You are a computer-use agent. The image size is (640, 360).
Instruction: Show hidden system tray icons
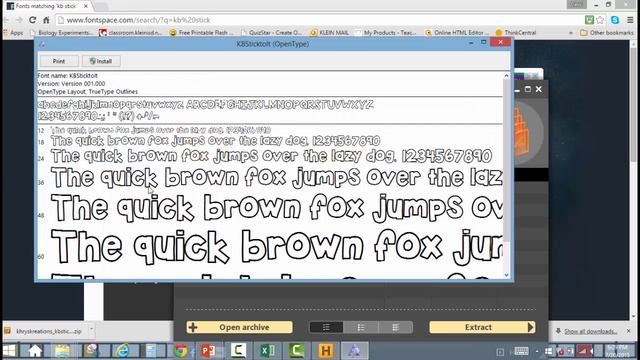click(x=537, y=351)
